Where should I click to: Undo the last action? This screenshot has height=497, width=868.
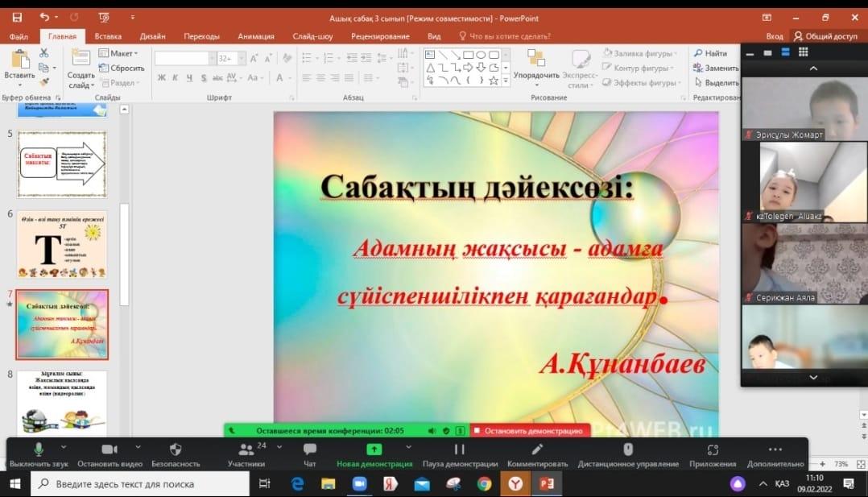(44, 17)
